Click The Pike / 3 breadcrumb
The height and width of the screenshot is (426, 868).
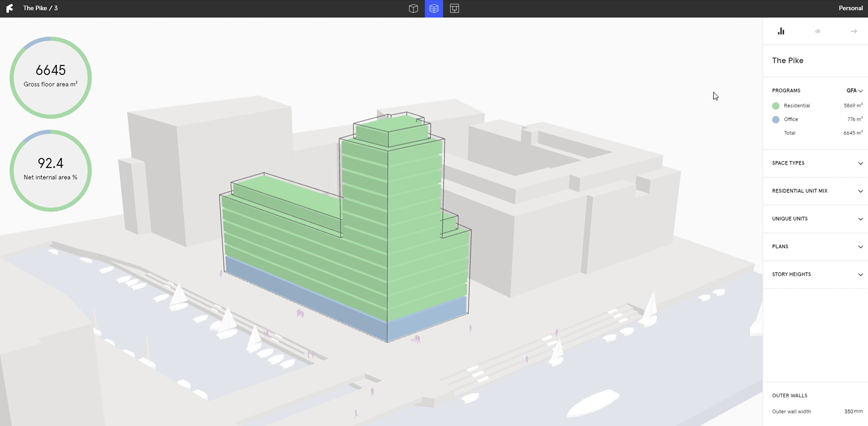40,8
